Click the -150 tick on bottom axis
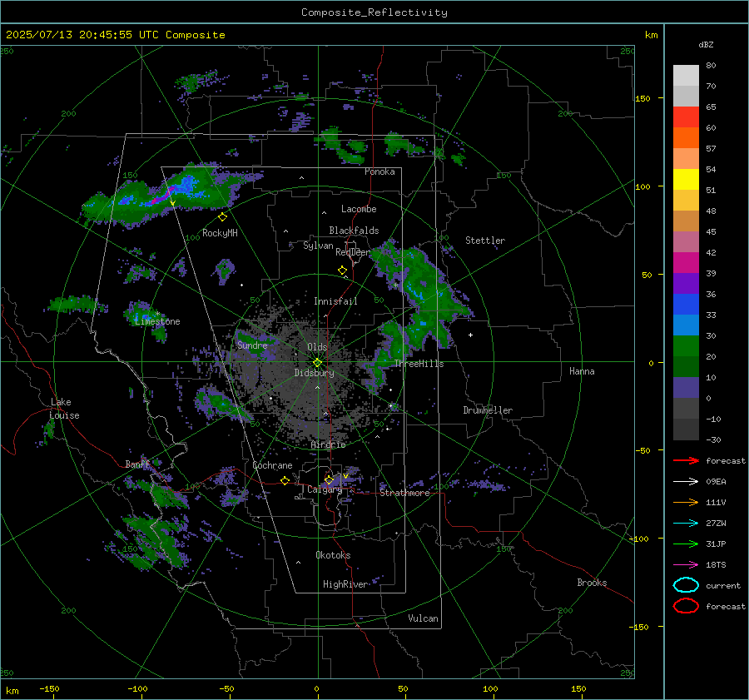This screenshot has height=700, width=749. pos(49,688)
